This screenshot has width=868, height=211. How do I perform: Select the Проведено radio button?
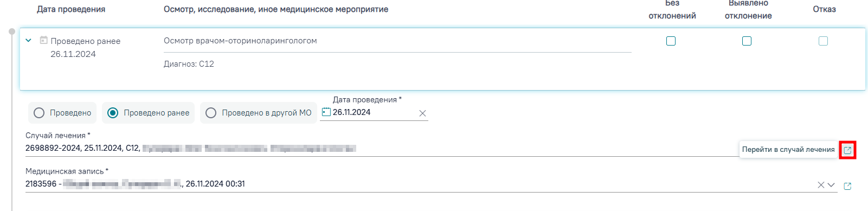coord(62,113)
